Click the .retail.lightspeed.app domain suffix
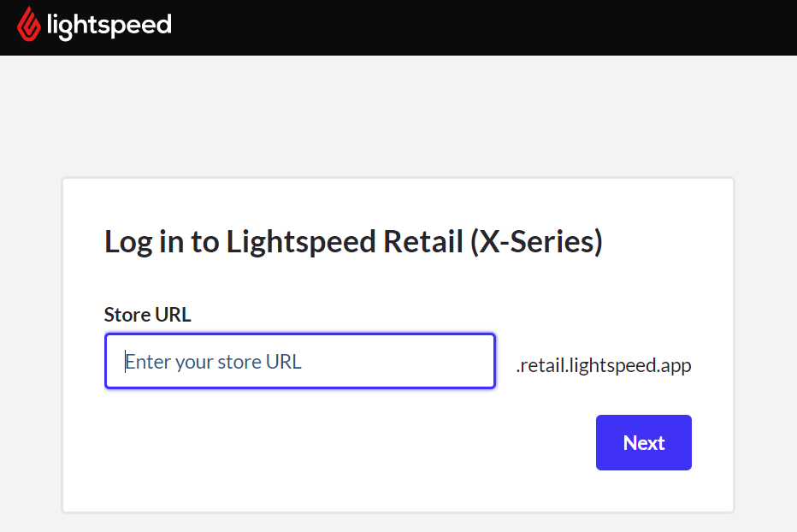The image size is (797, 532). (604, 364)
